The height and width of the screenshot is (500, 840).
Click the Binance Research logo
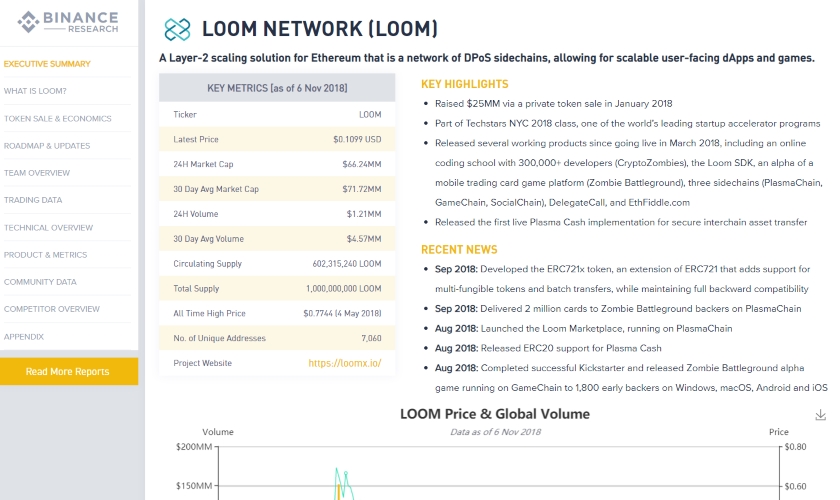pyautogui.click(x=68, y=22)
